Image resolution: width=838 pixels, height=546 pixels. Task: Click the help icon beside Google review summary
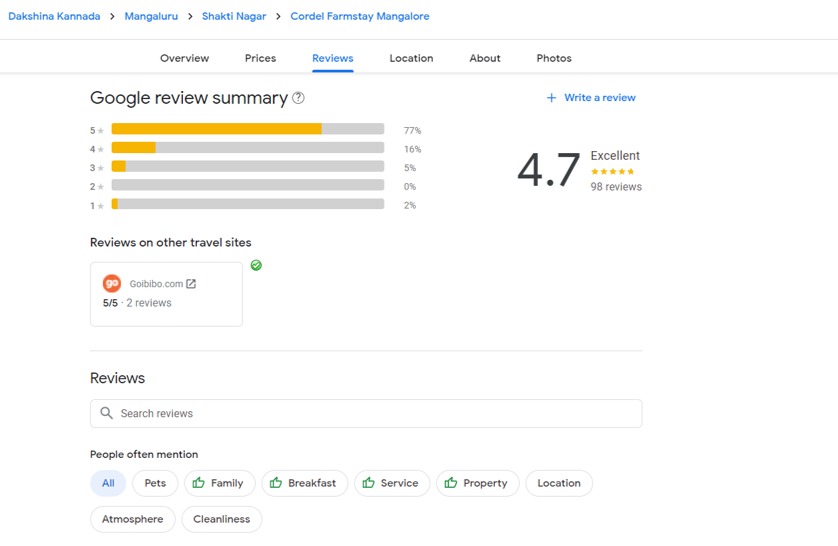coord(298,98)
